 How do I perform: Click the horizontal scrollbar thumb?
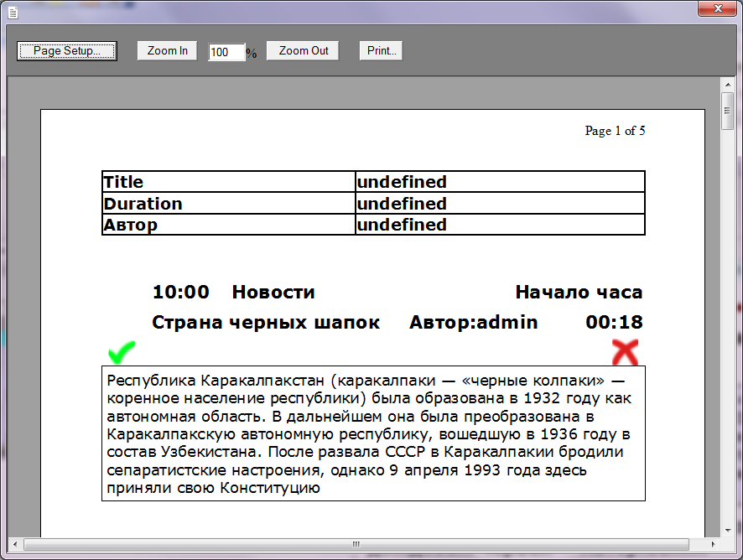click(x=356, y=544)
